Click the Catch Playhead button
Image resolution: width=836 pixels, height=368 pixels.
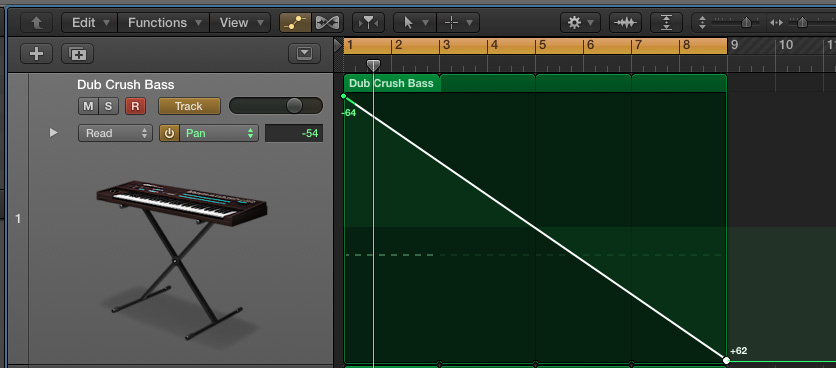click(369, 23)
